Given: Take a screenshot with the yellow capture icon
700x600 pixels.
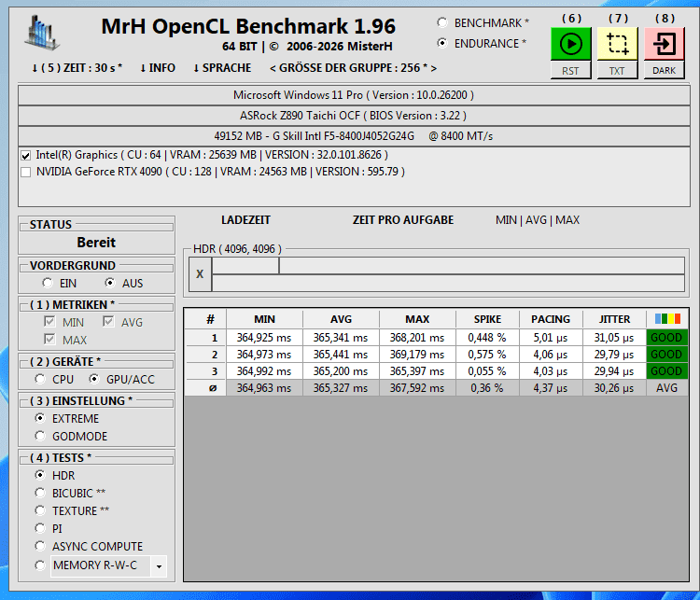Looking at the screenshot, I should (x=618, y=44).
